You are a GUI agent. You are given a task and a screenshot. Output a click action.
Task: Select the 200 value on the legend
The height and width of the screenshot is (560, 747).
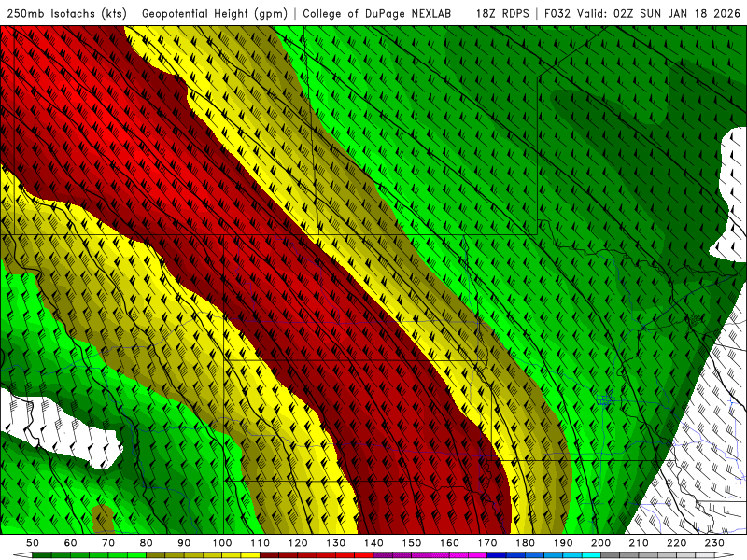click(600, 543)
